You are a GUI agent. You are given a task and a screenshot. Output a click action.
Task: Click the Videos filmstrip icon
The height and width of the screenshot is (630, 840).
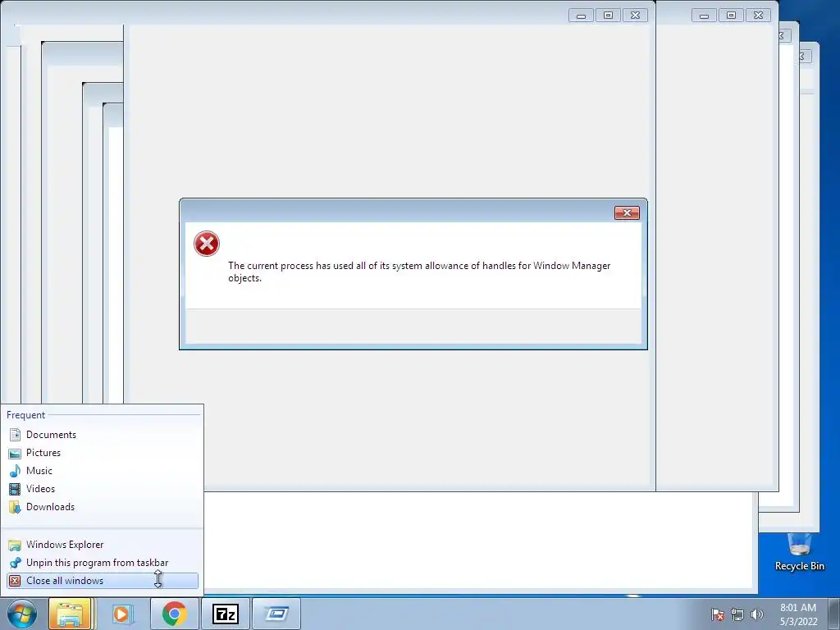(x=15, y=489)
